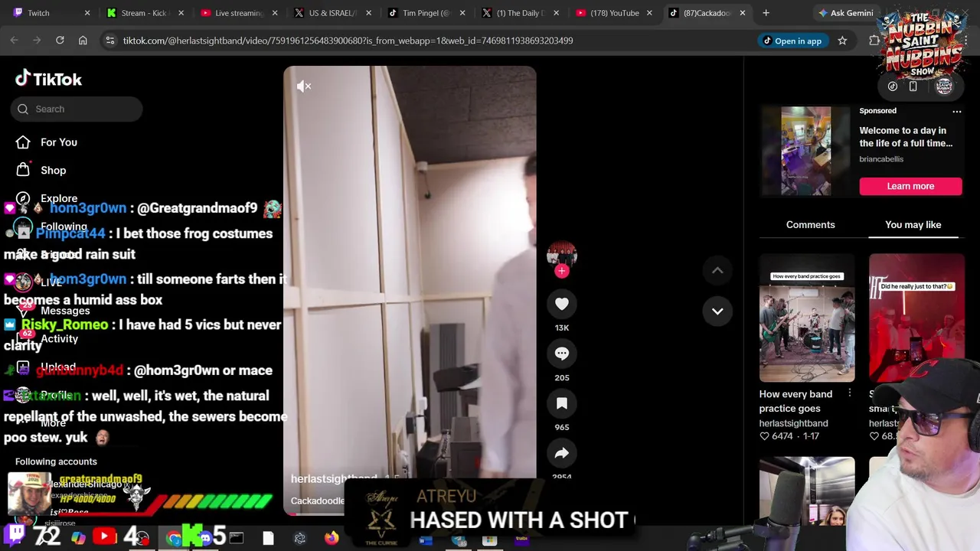The height and width of the screenshot is (551, 980).
Task: Bookmark this page with the star icon
Action: [842, 41]
